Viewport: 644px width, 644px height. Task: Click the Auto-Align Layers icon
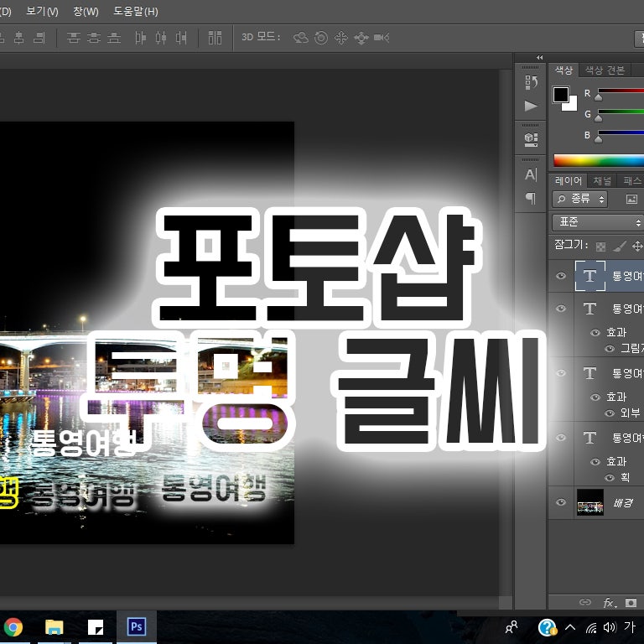tap(215, 39)
